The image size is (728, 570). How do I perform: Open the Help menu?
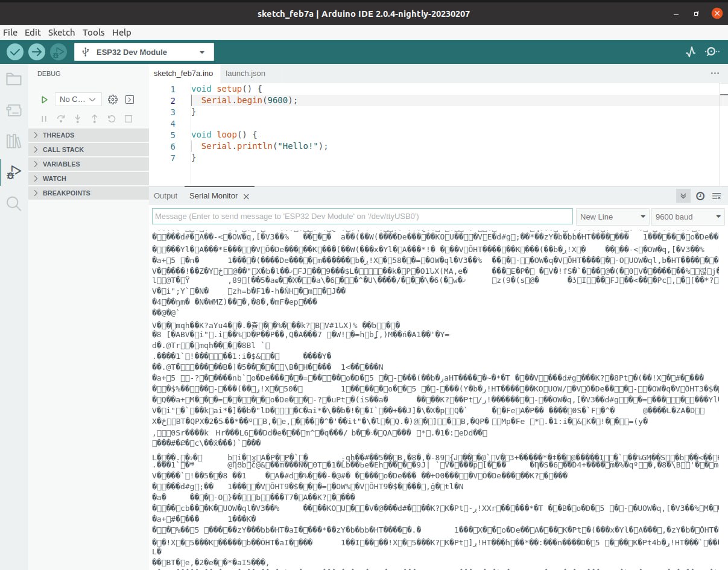tap(121, 33)
